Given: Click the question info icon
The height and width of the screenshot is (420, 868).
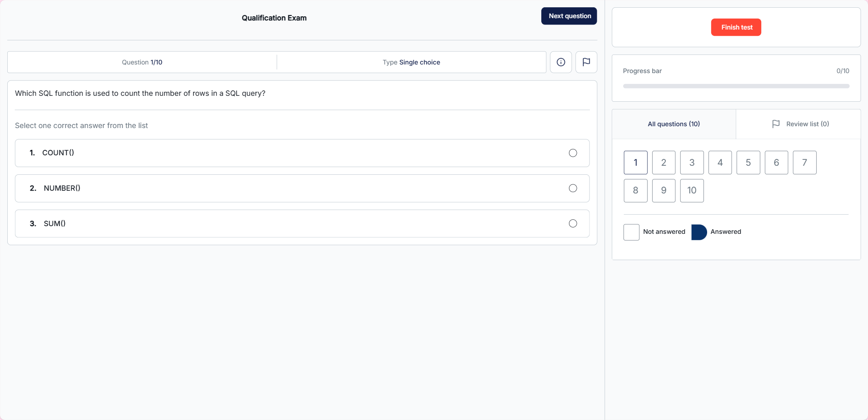Looking at the screenshot, I should click(x=561, y=62).
